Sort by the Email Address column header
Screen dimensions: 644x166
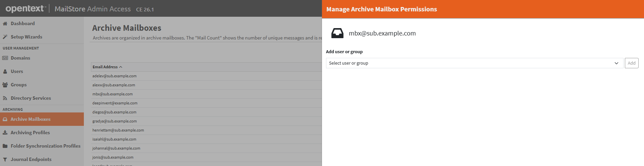pyautogui.click(x=105, y=67)
